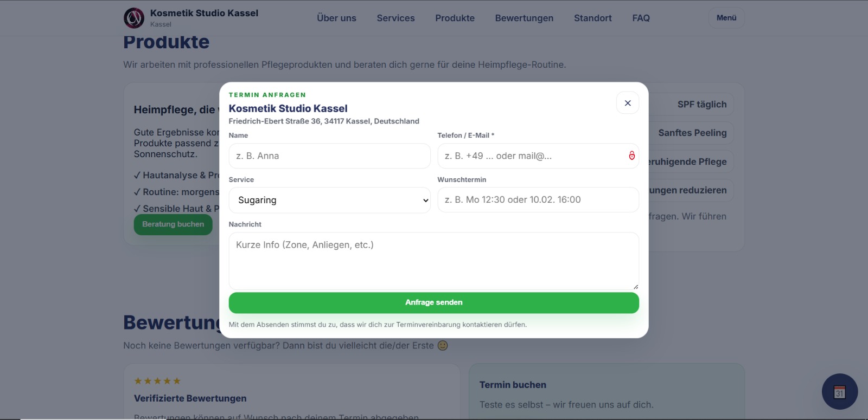Viewport: 868px width, 420px height.
Task: Focus the Name input field
Action: tap(329, 156)
